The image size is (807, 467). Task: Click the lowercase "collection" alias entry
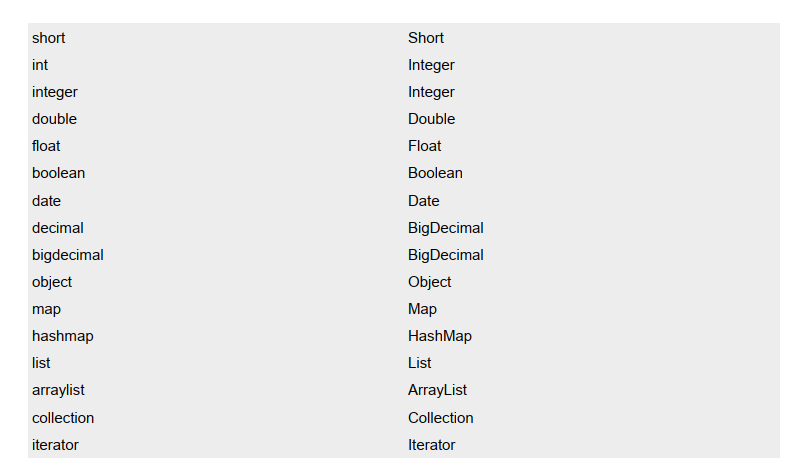(63, 418)
